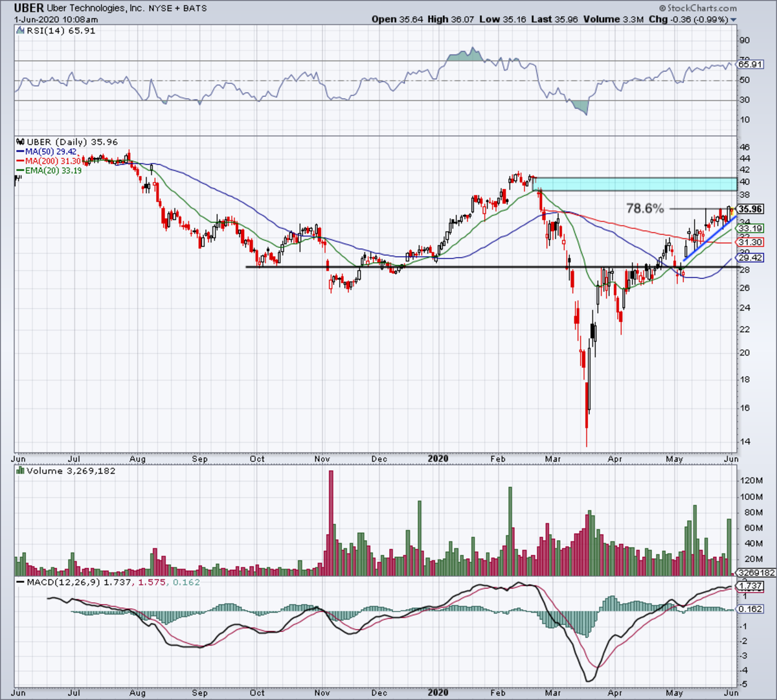Image resolution: width=777 pixels, height=700 pixels.
Task: Click the 65.91 RSI value tag on right axis
Action: click(x=750, y=65)
